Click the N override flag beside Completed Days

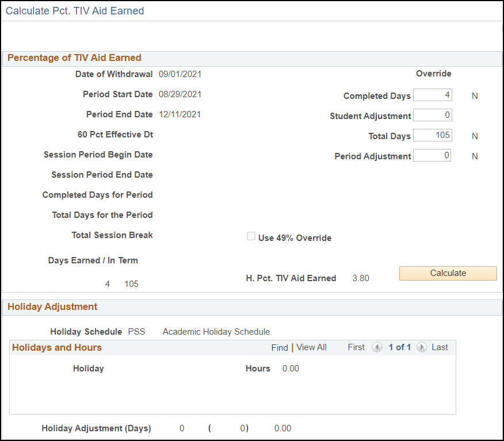click(x=475, y=95)
